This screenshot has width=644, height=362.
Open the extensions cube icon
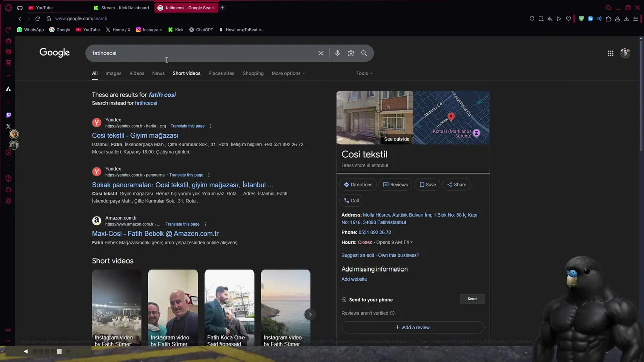coord(608,19)
